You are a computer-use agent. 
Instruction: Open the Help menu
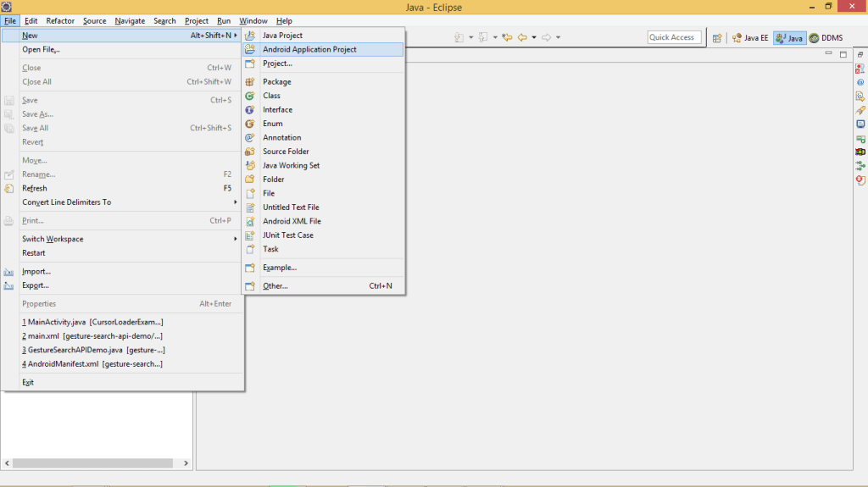click(284, 20)
